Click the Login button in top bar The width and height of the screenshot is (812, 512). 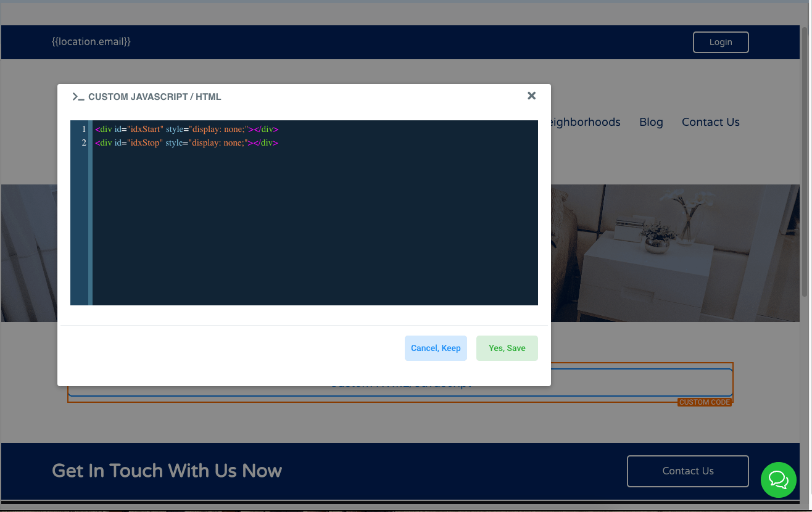pyautogui.click(x=720, y=42)
